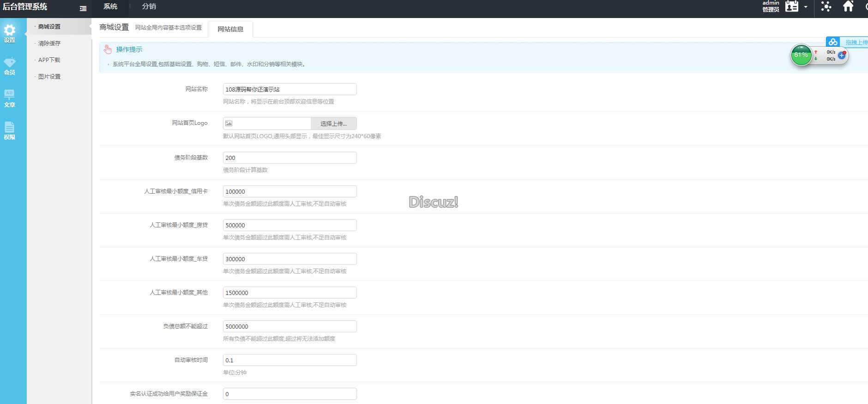Open APP下载 in the side menu
The image size is (868, 404).
pos(49,60)
